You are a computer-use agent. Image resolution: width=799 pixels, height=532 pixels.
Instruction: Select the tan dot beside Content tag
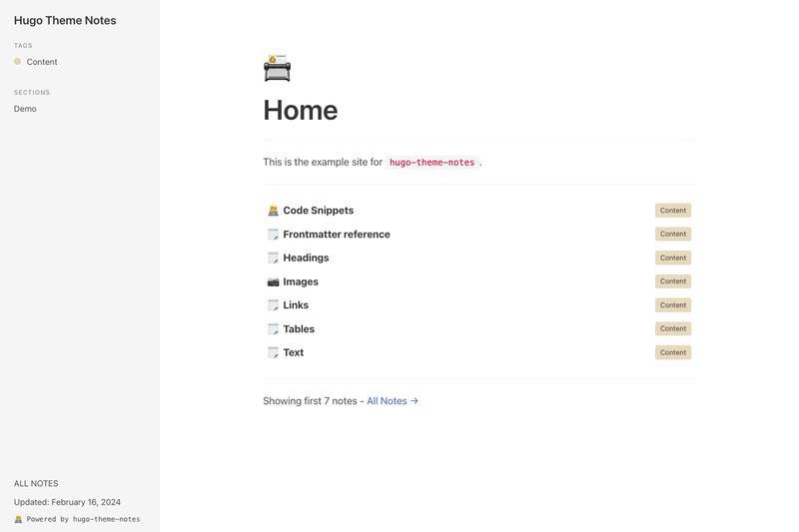tap(17, 62)
